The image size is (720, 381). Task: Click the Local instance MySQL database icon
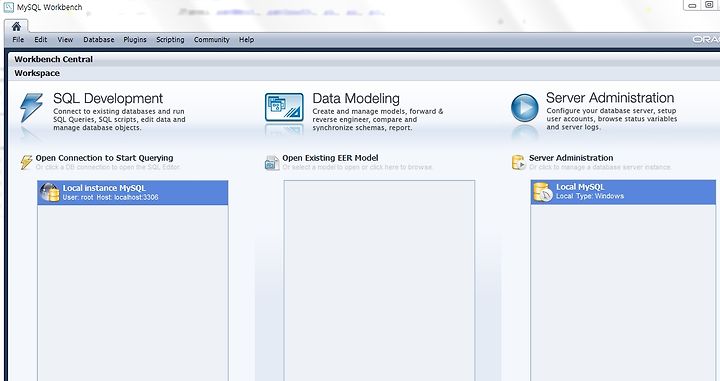pos(50,192)
